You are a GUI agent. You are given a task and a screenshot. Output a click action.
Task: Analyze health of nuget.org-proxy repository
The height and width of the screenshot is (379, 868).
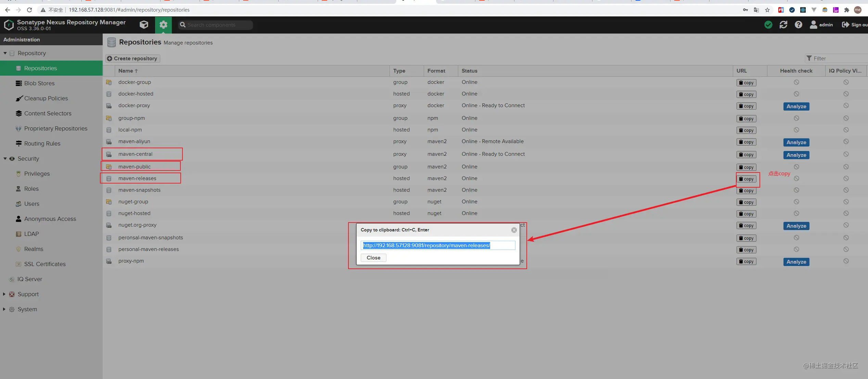point(796,226)
